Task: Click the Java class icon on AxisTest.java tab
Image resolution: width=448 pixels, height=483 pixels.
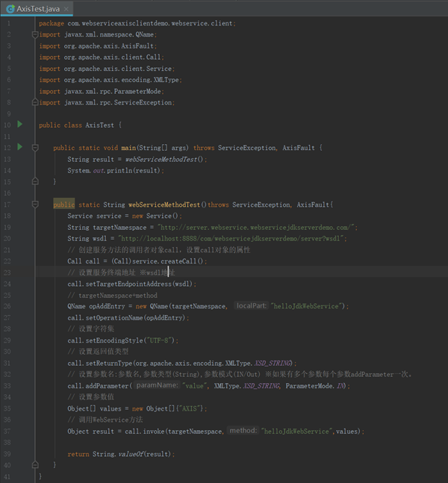Action: (10, 9)
